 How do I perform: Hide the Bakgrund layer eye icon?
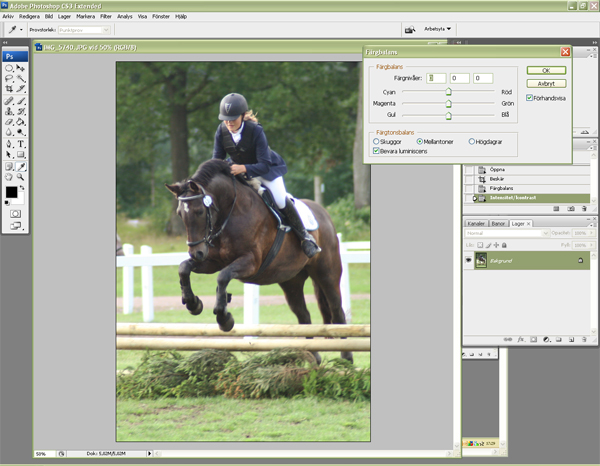(x=469, y=260)
